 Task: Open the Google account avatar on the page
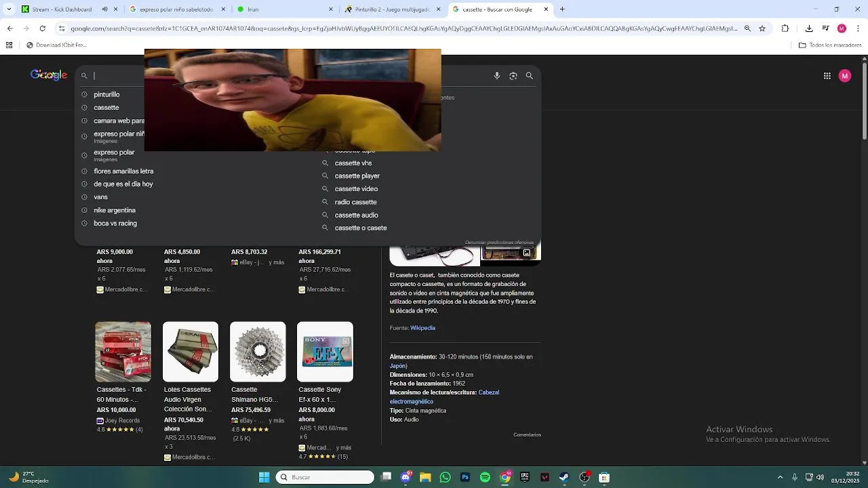click(x=845, y=76)
